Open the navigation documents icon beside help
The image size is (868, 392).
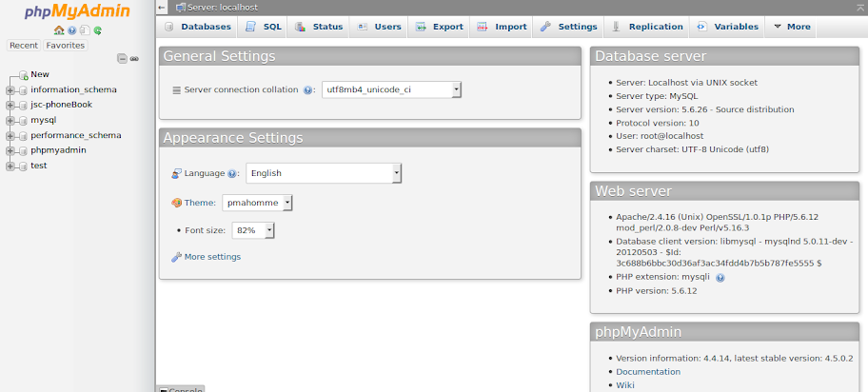[85, 30]
